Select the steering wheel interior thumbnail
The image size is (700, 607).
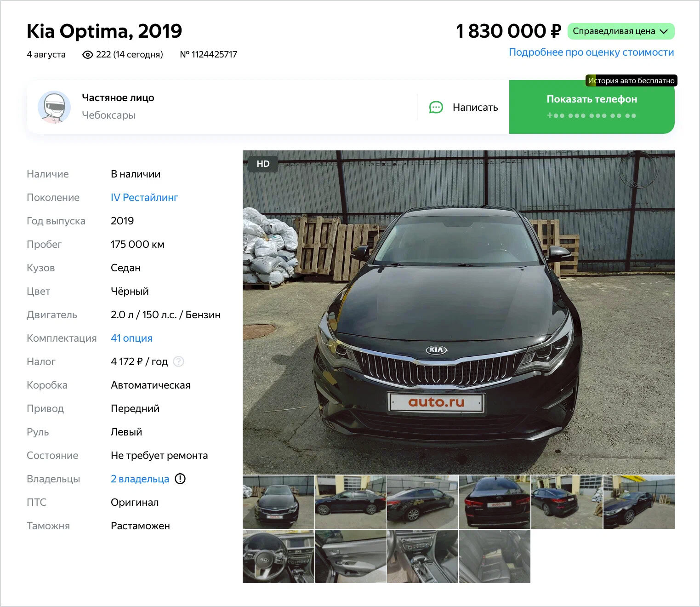tap(279, 556)
